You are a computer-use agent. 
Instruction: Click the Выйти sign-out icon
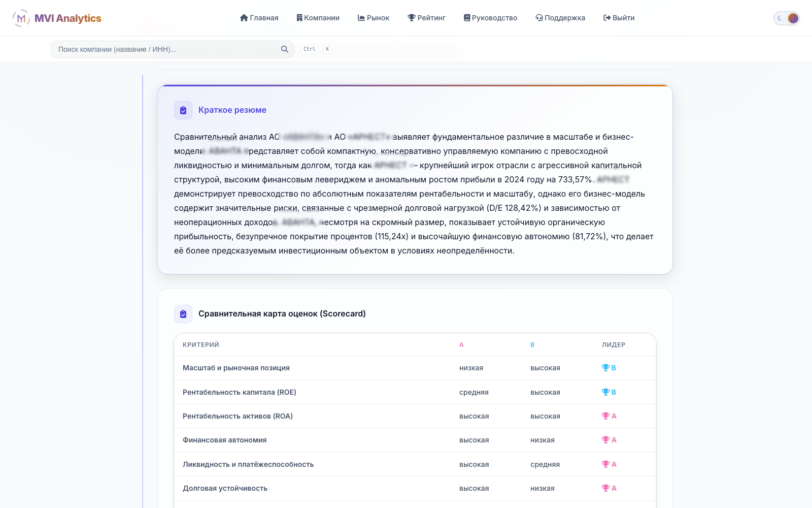click(x=607, y=18)
